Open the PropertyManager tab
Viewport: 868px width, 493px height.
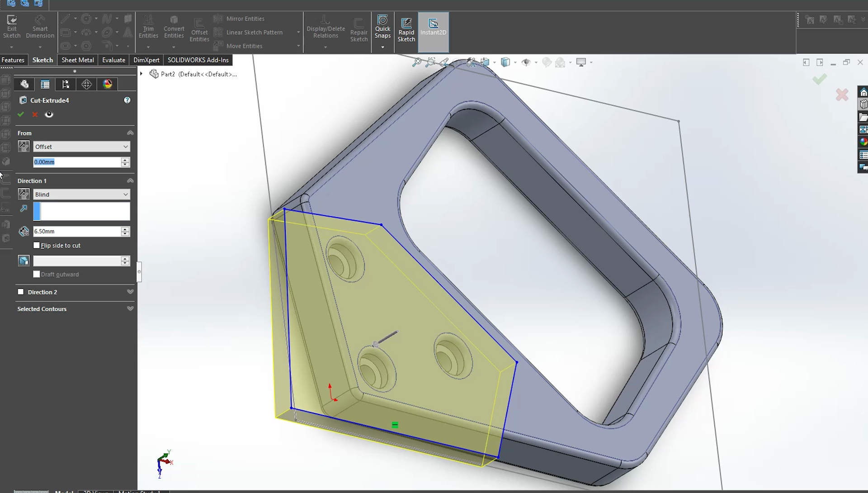45,84
